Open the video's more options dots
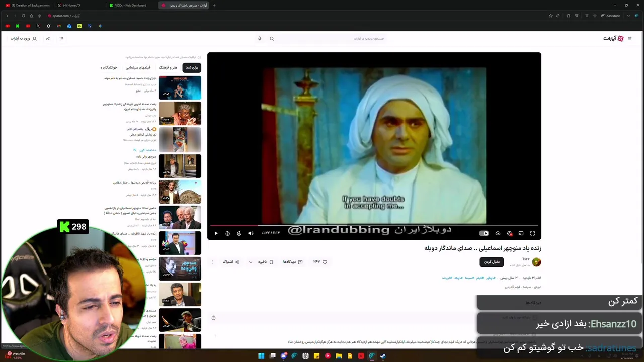The width and height of the screenshot is (644, 362). [x=212, y=262]
